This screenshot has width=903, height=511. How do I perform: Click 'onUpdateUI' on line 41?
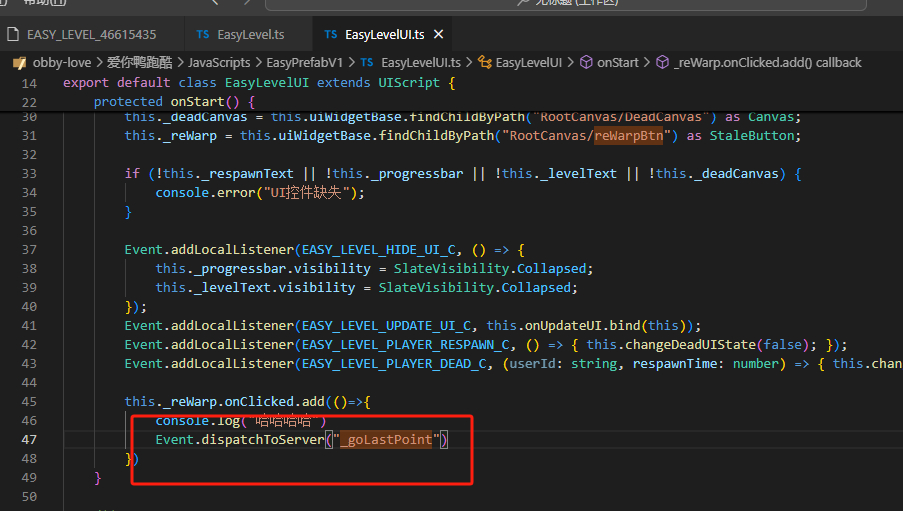pyautogui.click(x=563, y=326)
